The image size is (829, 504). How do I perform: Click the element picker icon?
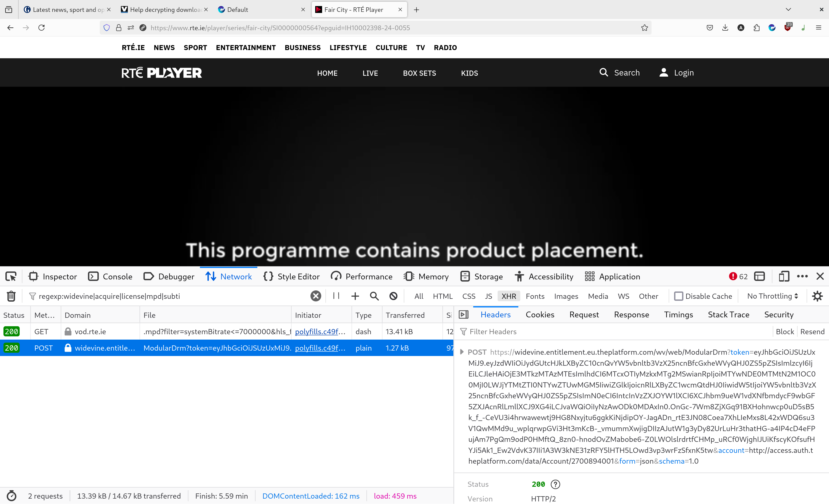pyautogui.click(x=11, y=277)
